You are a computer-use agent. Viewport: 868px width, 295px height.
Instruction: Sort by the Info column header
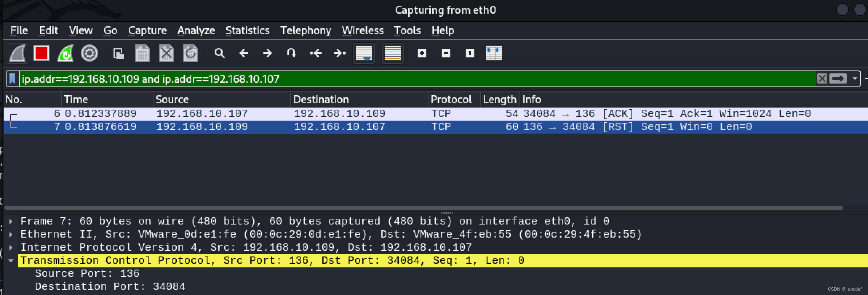point(694,100)
